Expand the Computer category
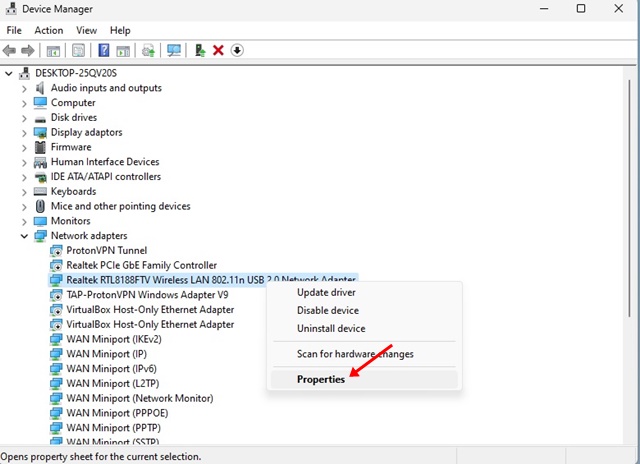The width and height of the screenshot is (640, 464). 24,103
